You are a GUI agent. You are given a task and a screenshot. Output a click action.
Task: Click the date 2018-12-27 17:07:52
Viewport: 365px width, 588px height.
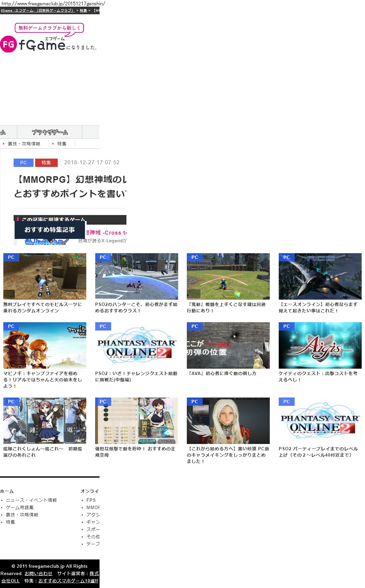tap(92, 163)
